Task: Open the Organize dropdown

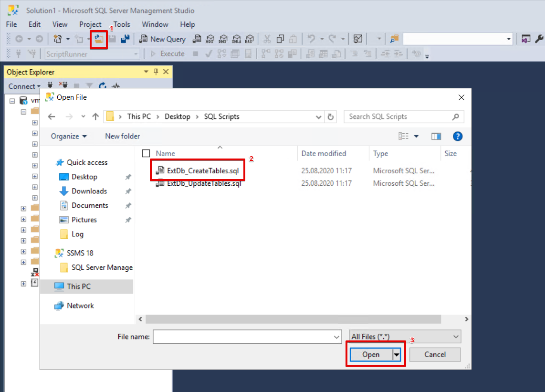Action: pos(69,137)
